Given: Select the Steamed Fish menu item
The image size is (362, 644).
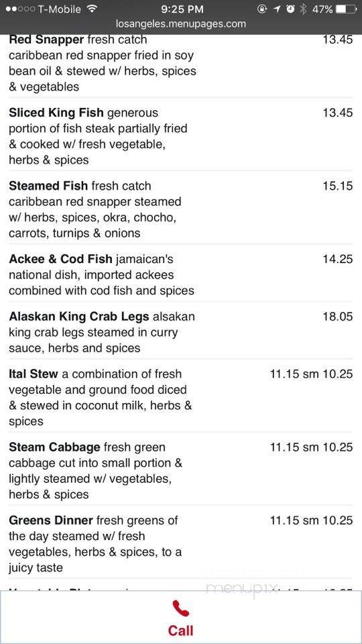Looking at the screenshot, I should point(180,209).
